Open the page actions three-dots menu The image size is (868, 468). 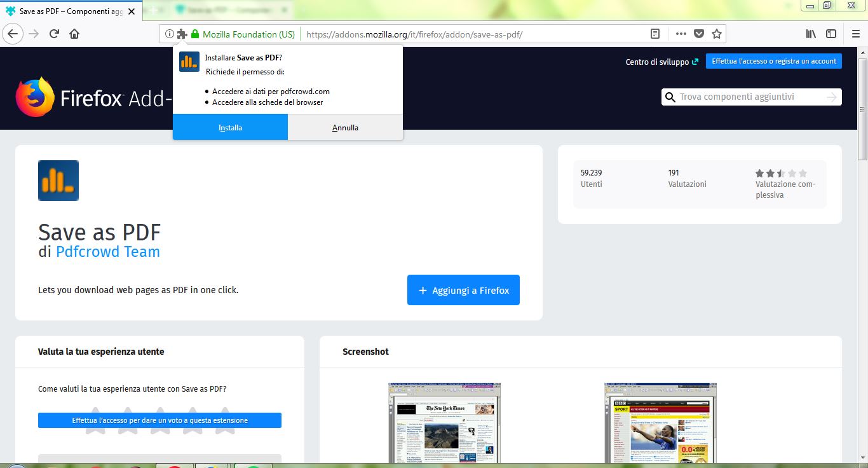pos(681,34)
